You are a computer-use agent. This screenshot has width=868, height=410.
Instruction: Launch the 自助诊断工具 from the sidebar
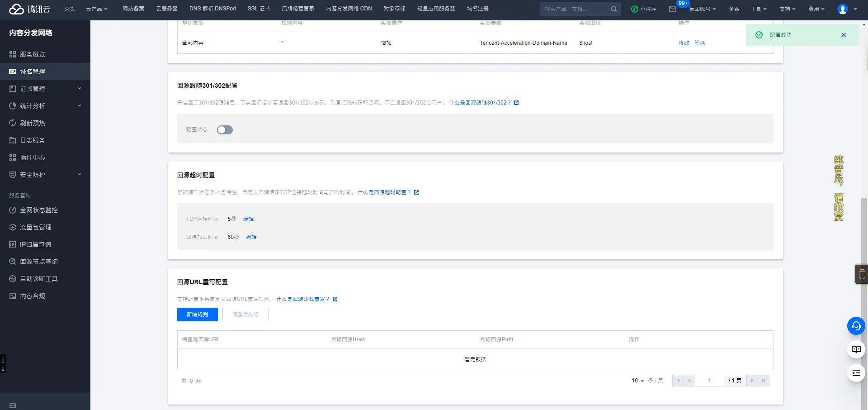coord(38,279)
